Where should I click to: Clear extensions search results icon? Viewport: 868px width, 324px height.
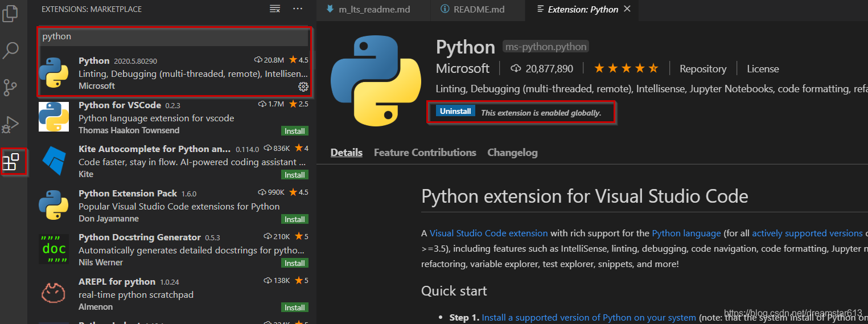(x=275, y=9)
